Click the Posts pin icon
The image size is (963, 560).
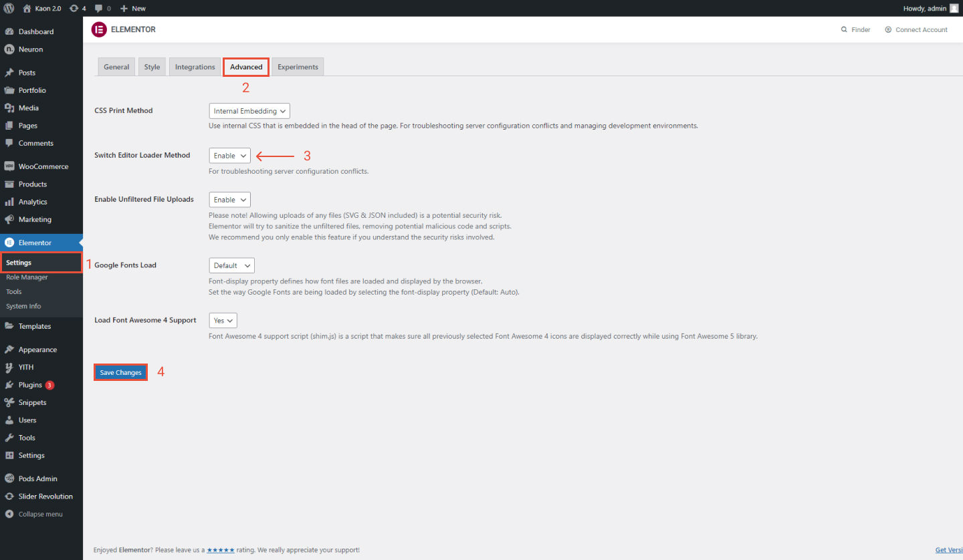[x=9, y=72]
